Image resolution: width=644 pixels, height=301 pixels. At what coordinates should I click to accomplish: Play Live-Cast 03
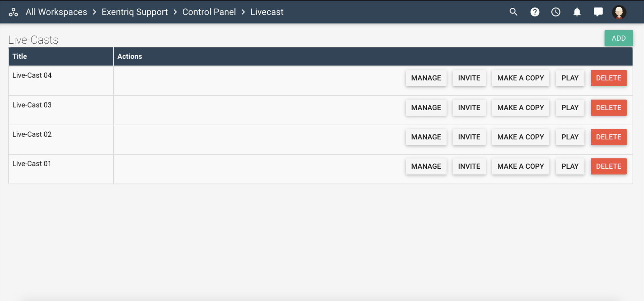pyautogui.click(x=570, y=107)
